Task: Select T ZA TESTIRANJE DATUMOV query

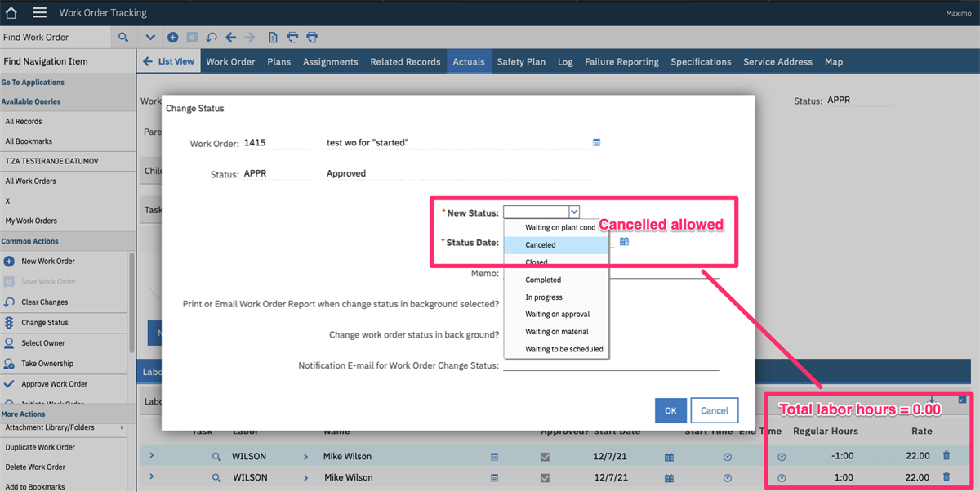Action: click(51, 162)
